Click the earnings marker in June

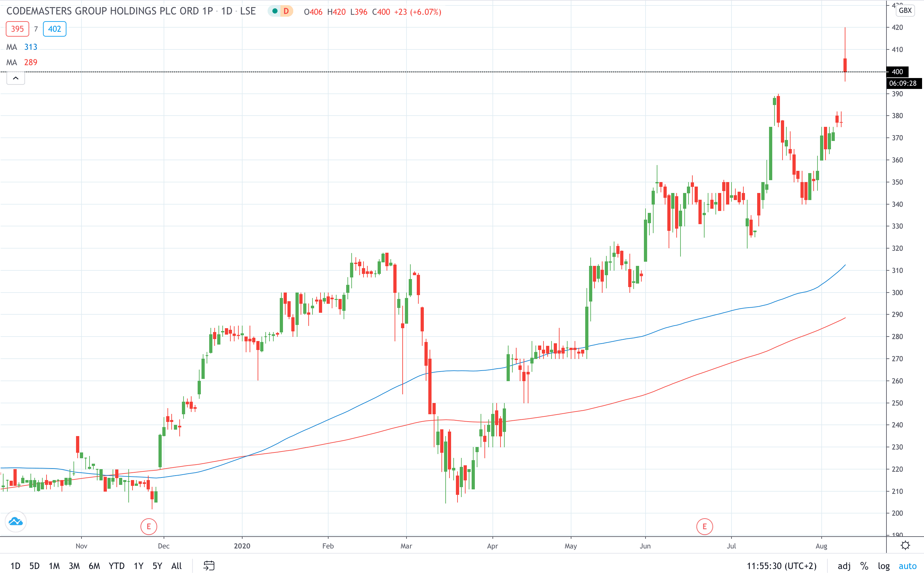[x=705, y=526]
